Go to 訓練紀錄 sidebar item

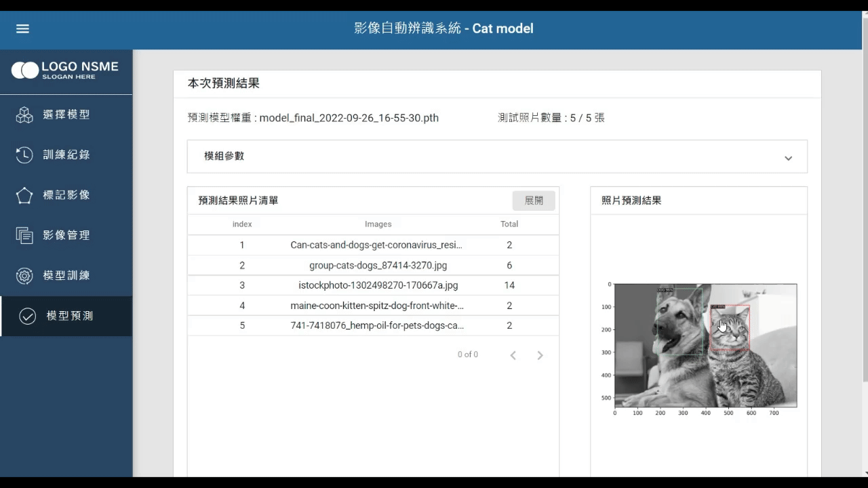66,155
